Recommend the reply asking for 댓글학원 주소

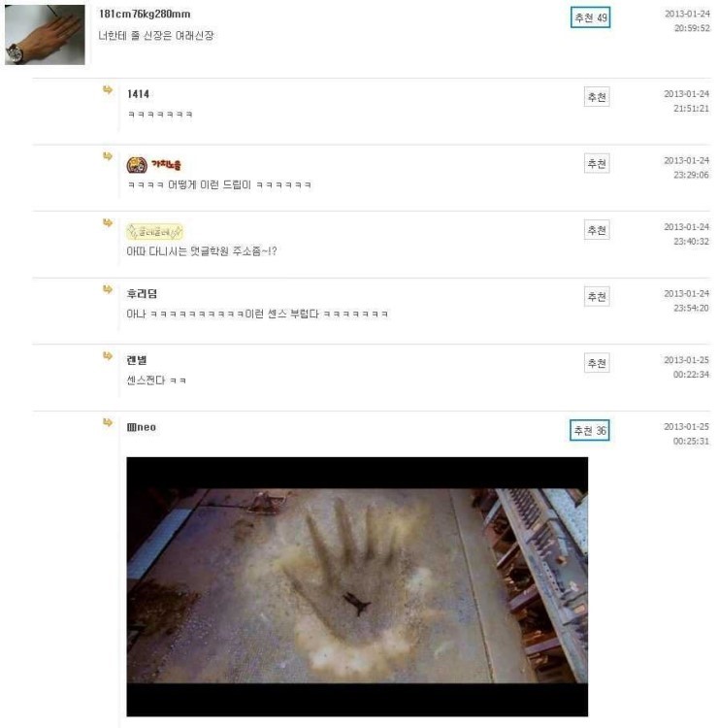pos(597,230)
